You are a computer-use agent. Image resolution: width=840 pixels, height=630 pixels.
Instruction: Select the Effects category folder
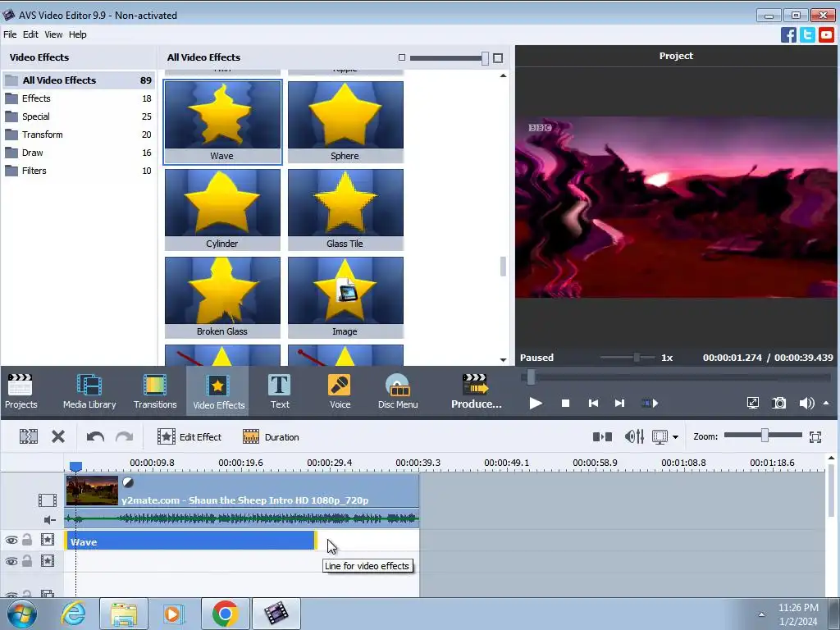[79, 98]
